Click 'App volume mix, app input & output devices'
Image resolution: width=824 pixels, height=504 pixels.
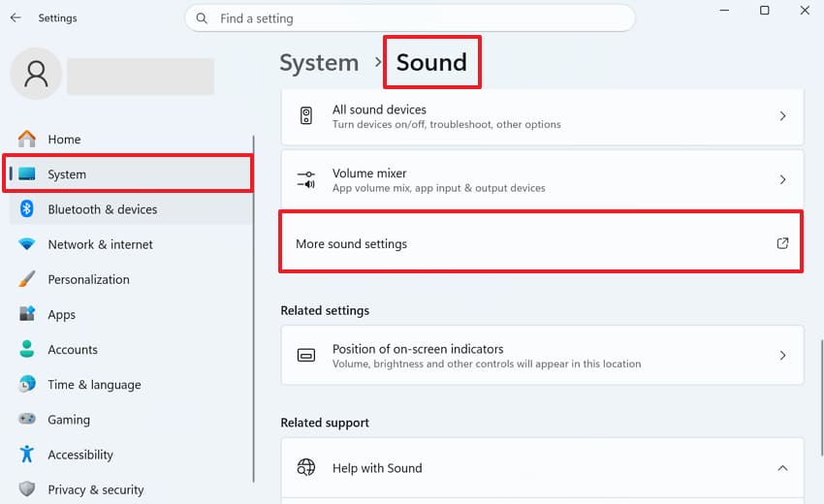439,188
